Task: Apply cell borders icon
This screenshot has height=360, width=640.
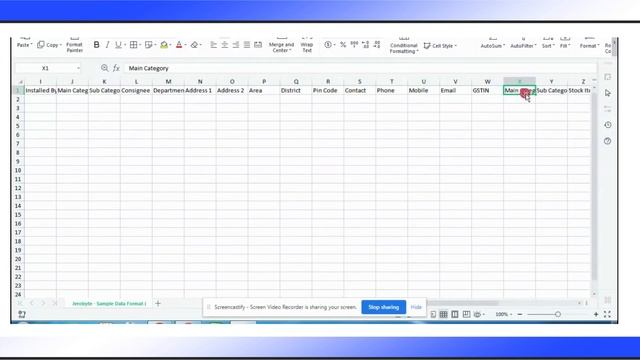Action: 133,45
